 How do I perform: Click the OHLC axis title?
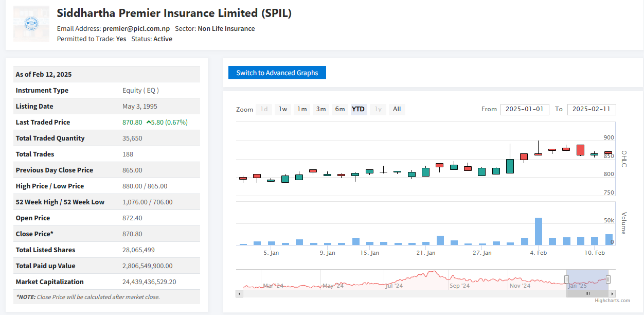click(x=624, y=159)
